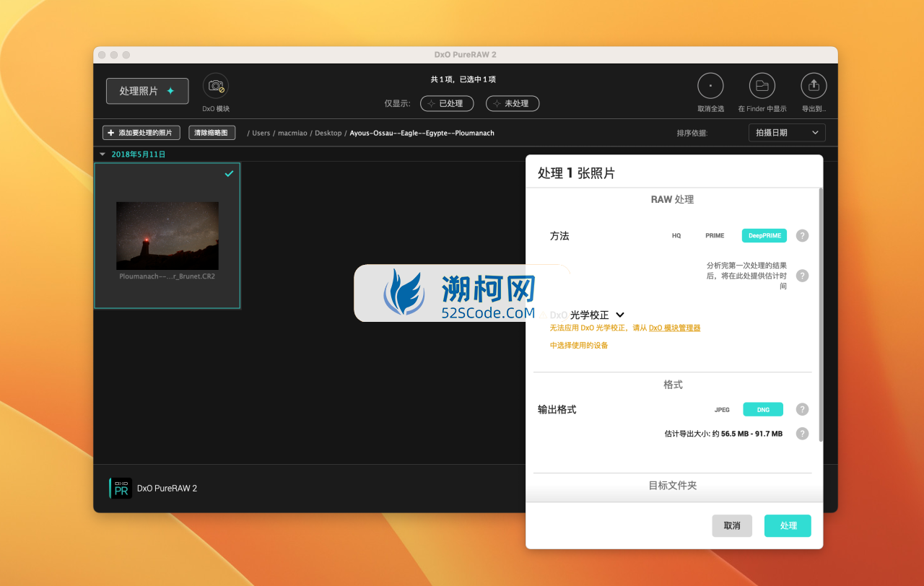
Task: Open the DxO 模块管理器 link
Action: (x=674, y=328)
